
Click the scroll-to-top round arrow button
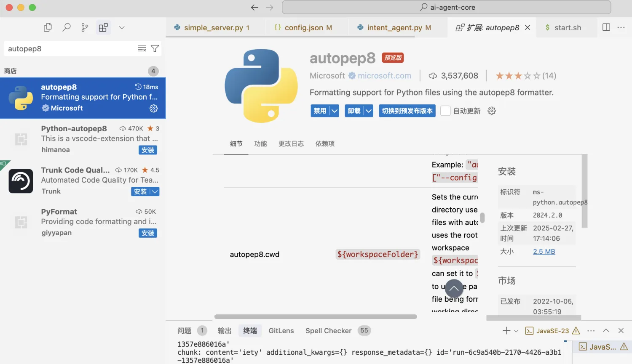click(x=454, y=289)
